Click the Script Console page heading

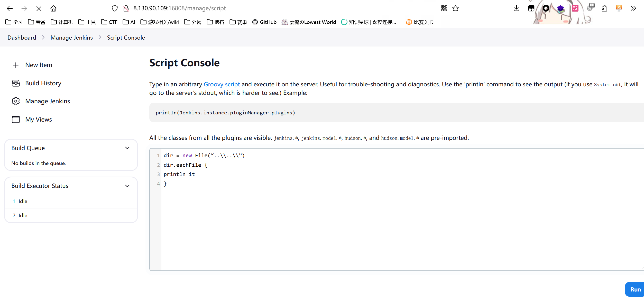[184, 63]
